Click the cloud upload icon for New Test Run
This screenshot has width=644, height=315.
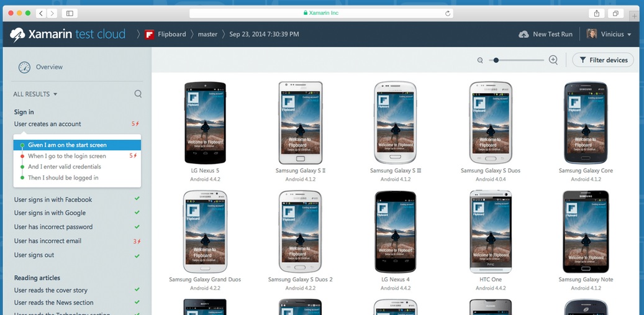coord(524,34)
